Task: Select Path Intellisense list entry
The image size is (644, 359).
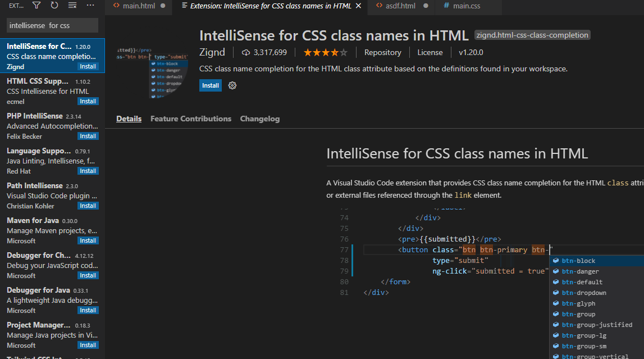Action: click(53, 196)
